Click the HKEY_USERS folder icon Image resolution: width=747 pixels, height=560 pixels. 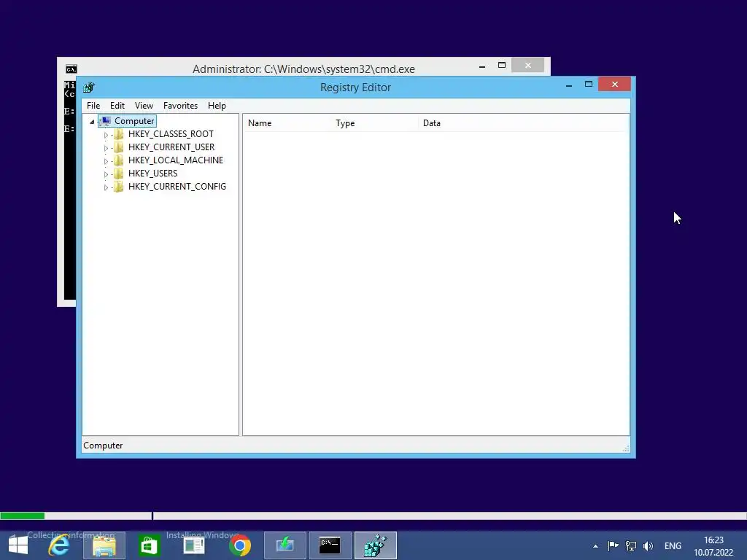click(x=119, y=174)
